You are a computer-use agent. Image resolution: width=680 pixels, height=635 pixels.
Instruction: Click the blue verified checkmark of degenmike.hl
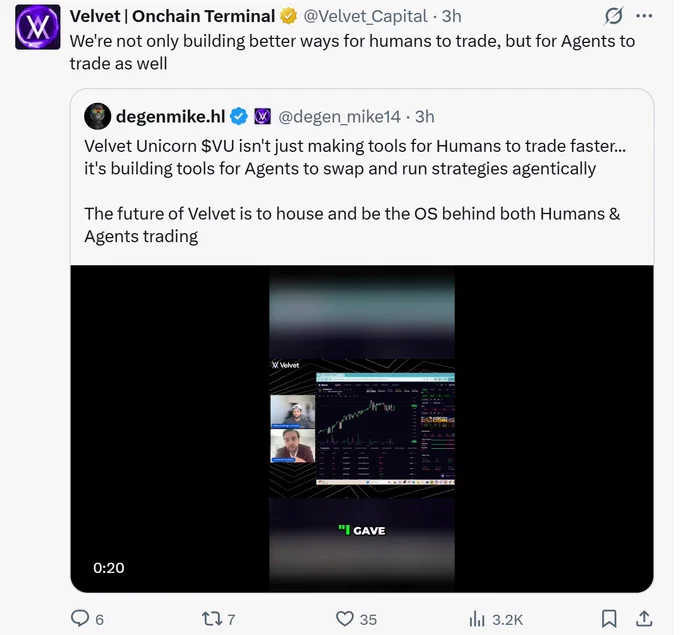(239, 116)
